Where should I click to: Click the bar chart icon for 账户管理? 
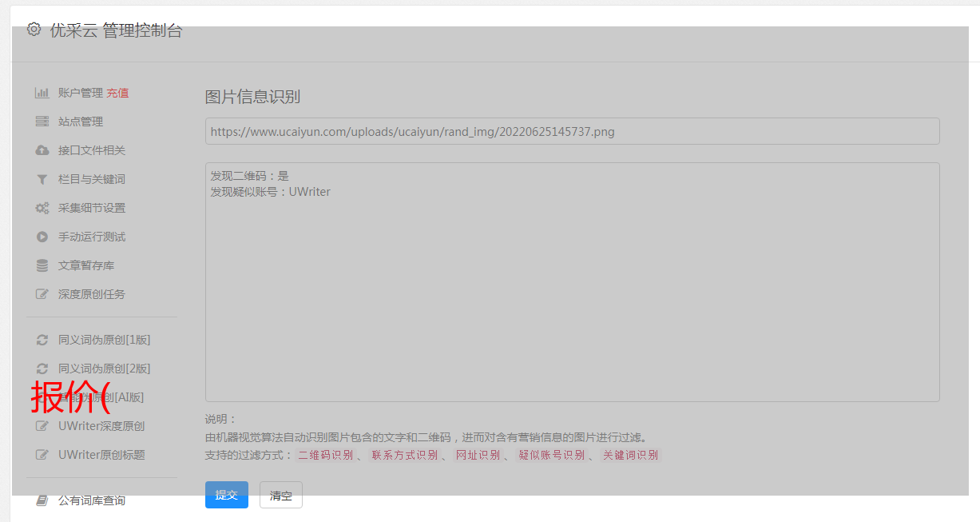(42, 93)
